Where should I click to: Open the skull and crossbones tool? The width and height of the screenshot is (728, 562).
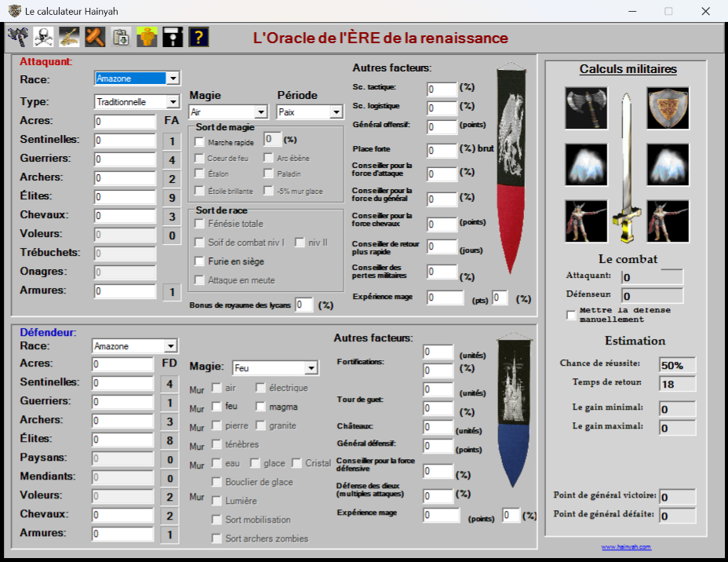(x=43, y=37)
